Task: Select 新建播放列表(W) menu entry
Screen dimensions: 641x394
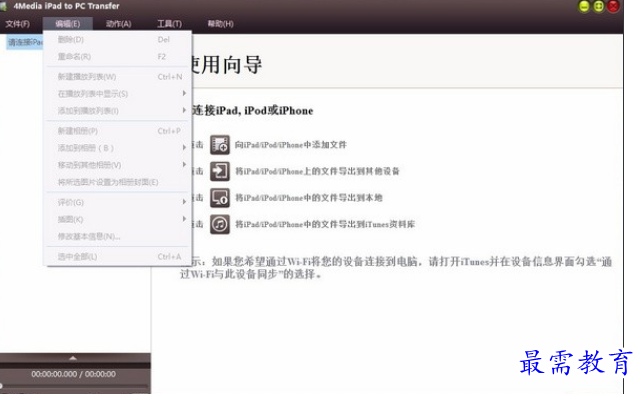Action: tap(118, 77)
